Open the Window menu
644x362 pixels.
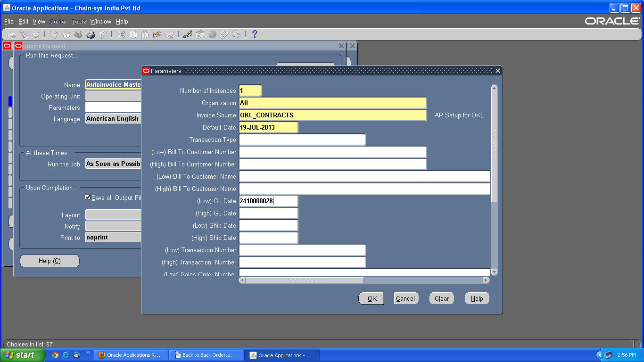(x=101, y=22)
